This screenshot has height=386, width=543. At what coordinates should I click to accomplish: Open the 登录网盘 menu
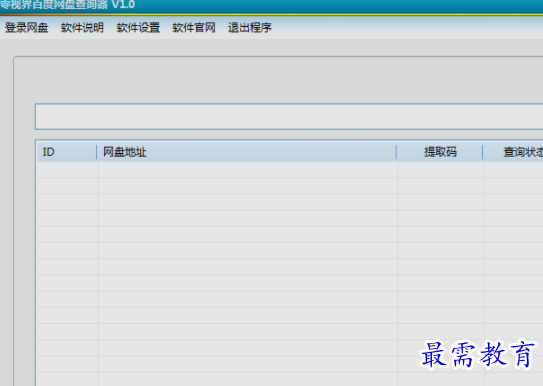point(26,28)
